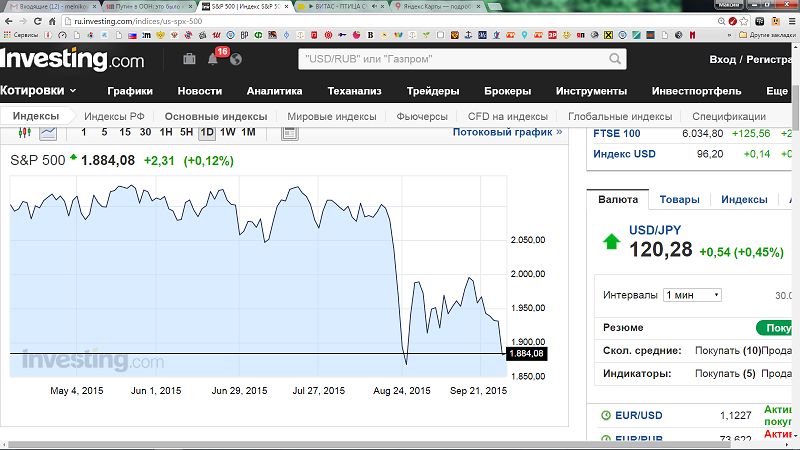This screenshot has height=450, width=800.
Task: Click Investing.com logo
Action: [x=72, y=59]
